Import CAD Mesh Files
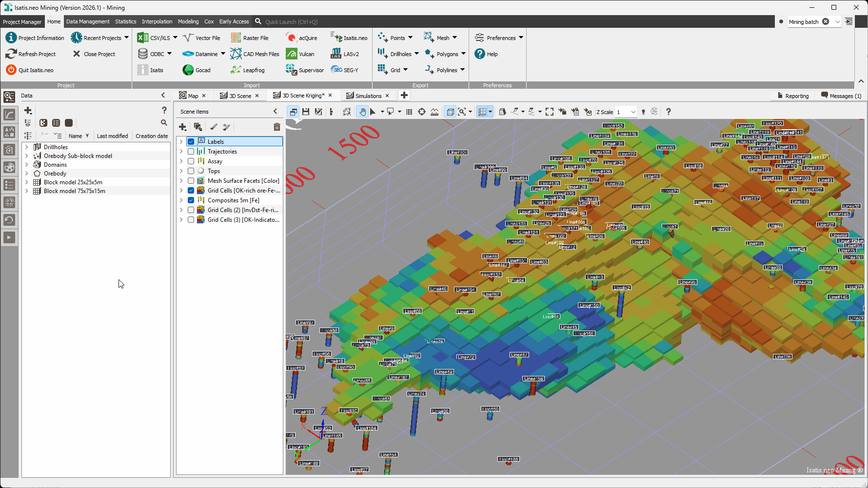Screen dimensions: 868x488 point(255,54)
